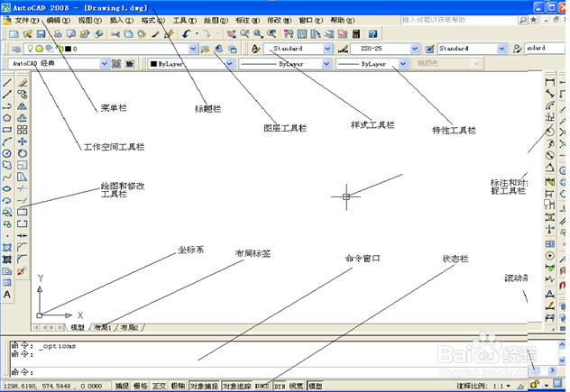Screen dimensions: 570x392
Task: Select the Move tool
Action: point(23,141)
